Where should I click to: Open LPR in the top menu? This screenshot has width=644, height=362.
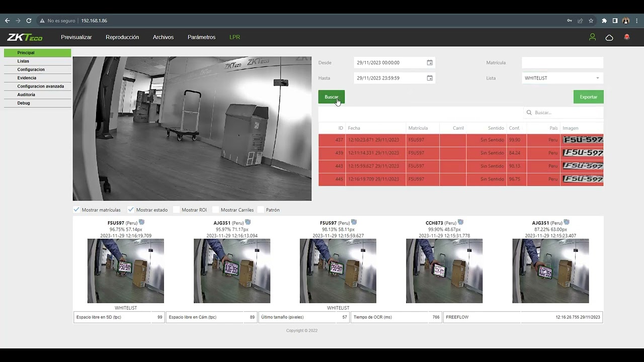pos(234,37)
